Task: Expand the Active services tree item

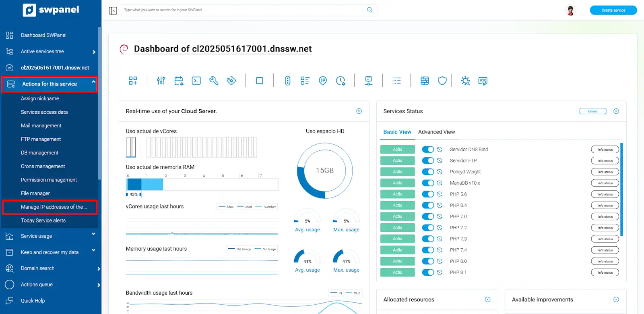Action: coord(94,52)
